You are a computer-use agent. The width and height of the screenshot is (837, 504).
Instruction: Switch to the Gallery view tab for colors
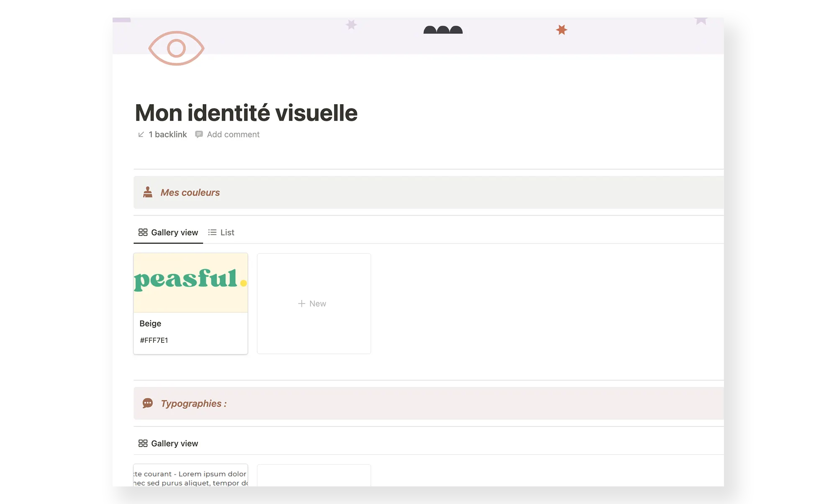tap(174, 232)
